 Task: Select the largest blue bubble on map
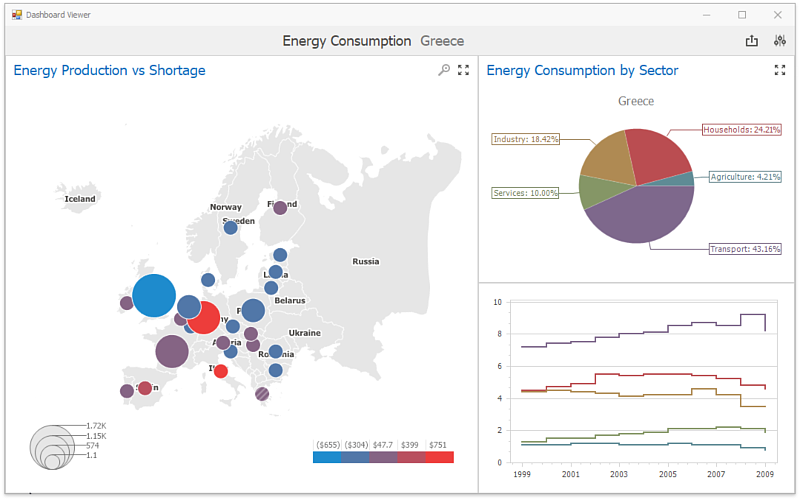click(x=154, y=296)
